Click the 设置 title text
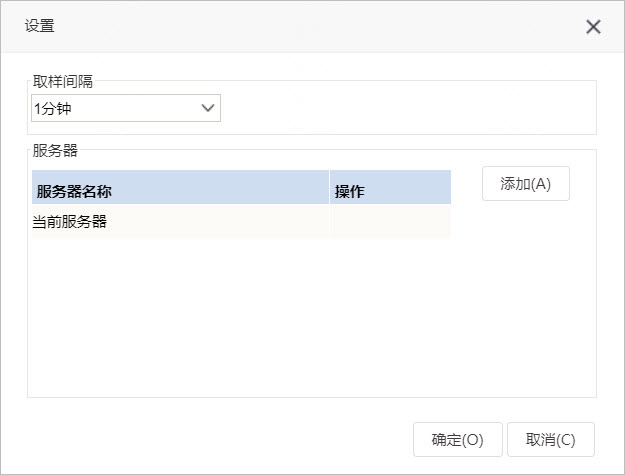The image size is (625, 475). [39, 26]
